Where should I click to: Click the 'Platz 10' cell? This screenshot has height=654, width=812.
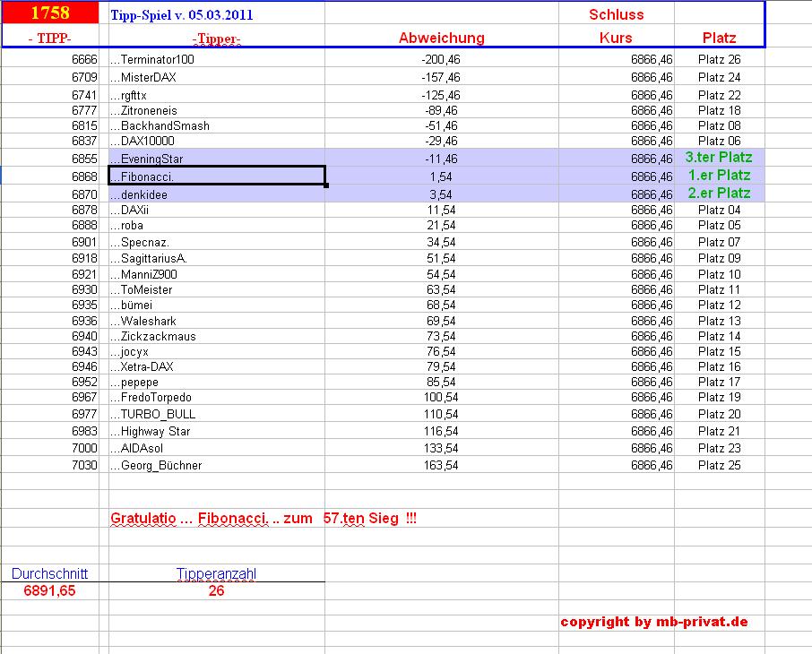click(x=720, y=274)
